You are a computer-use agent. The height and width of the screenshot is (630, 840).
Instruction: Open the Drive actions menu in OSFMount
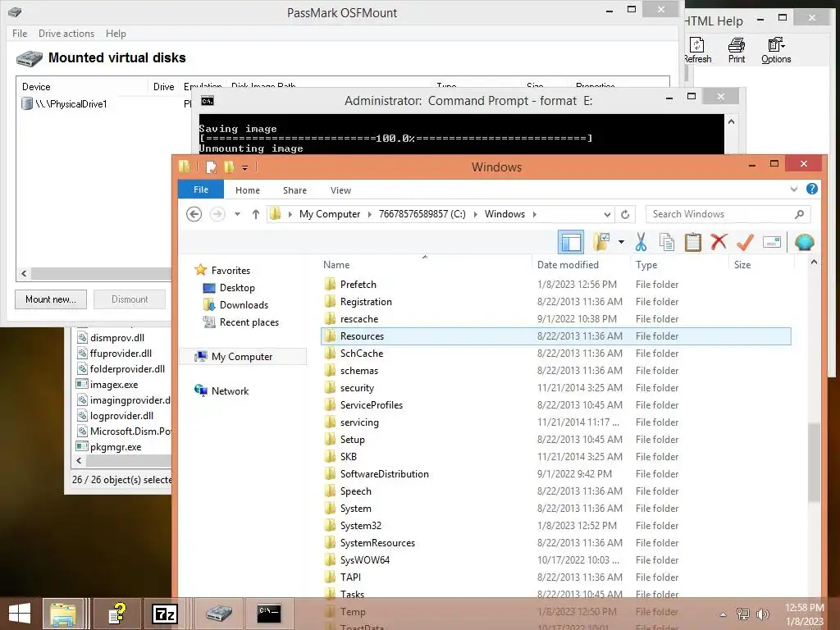pos(66,33)
